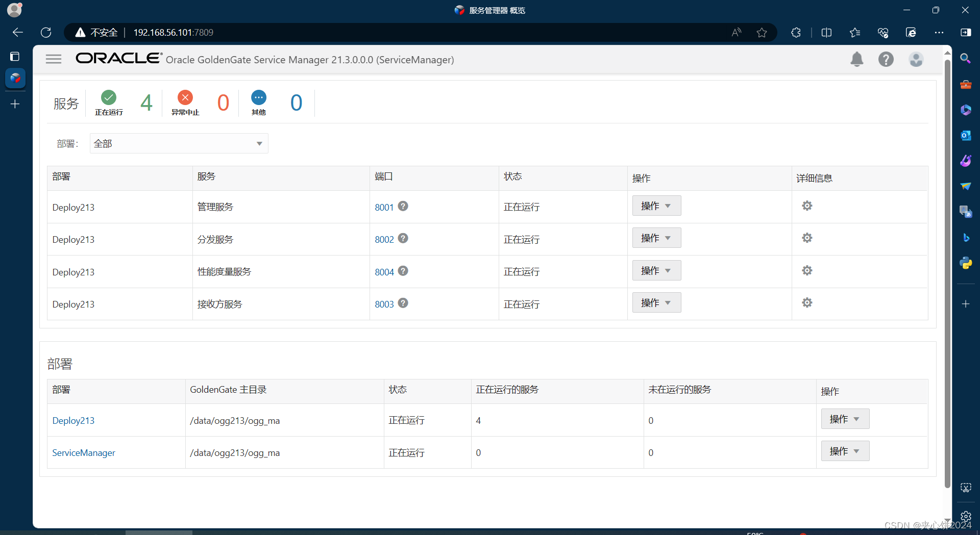
Task: Open 操作 dropdown for 管理服务
Action: [x=656, y=206]
